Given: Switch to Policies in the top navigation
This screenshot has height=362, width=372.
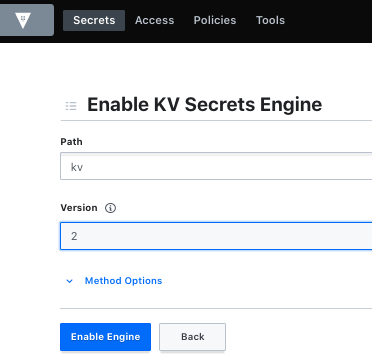Looking at the screenshot, I should [x=215, y=20].
